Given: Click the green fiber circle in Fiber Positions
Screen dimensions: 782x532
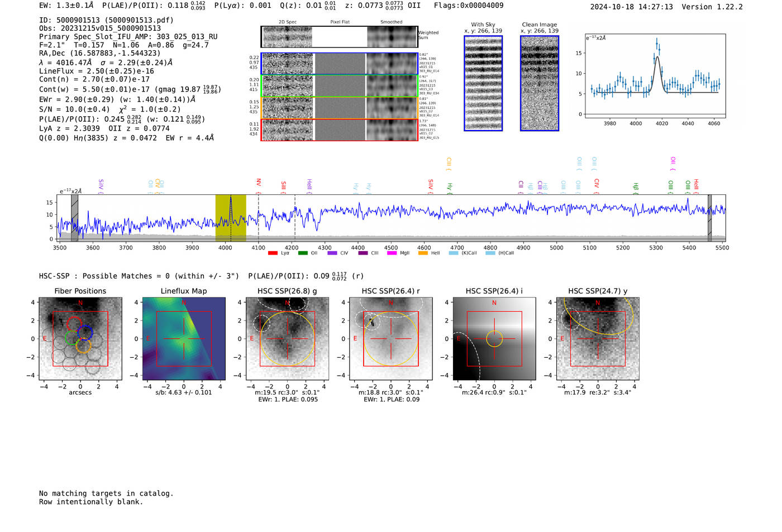Looking at the screenshot, I should pos(71,338).
